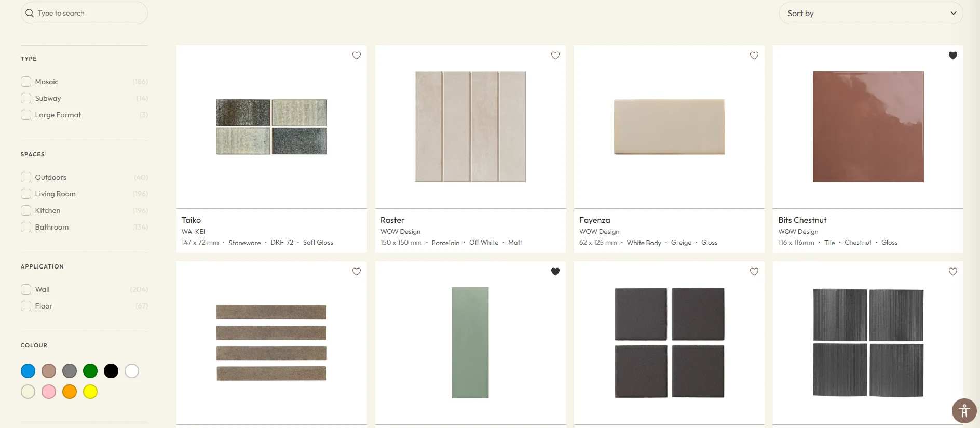The width and height of the screenshot is (980, 428).
Task: Favorite the Raster tile with heart icon
Action: 555,56
